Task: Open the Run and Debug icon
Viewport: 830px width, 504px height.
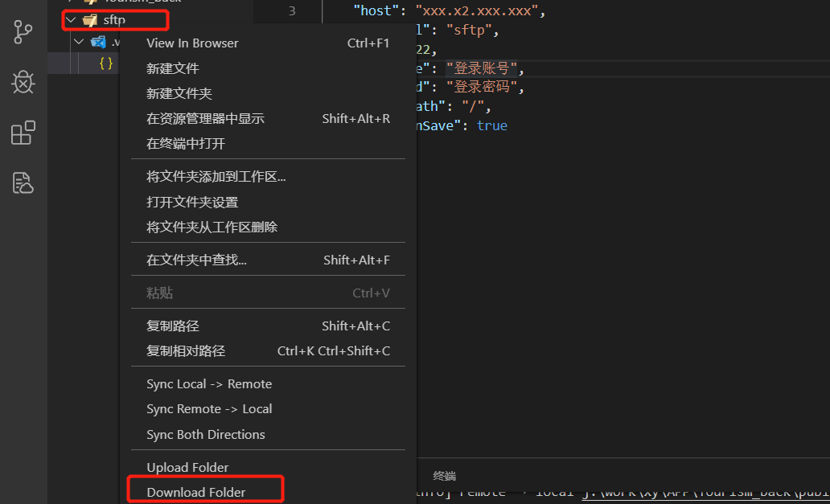Action: tap(23, 82)
